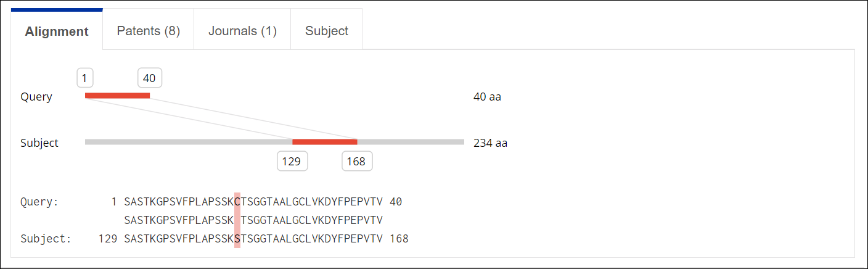The width and height of the screenshot is (868, 269).
Task: Click the gray Subject bar right of match
Action: tap(411, 142)
